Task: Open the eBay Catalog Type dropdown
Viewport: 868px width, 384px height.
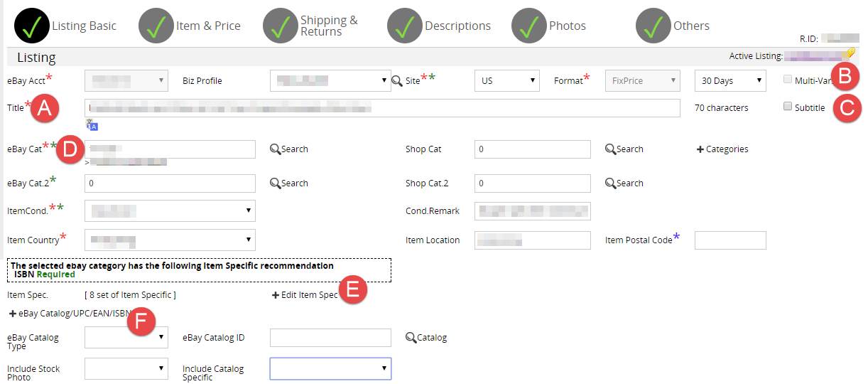Action: click(x=126, y=337)
